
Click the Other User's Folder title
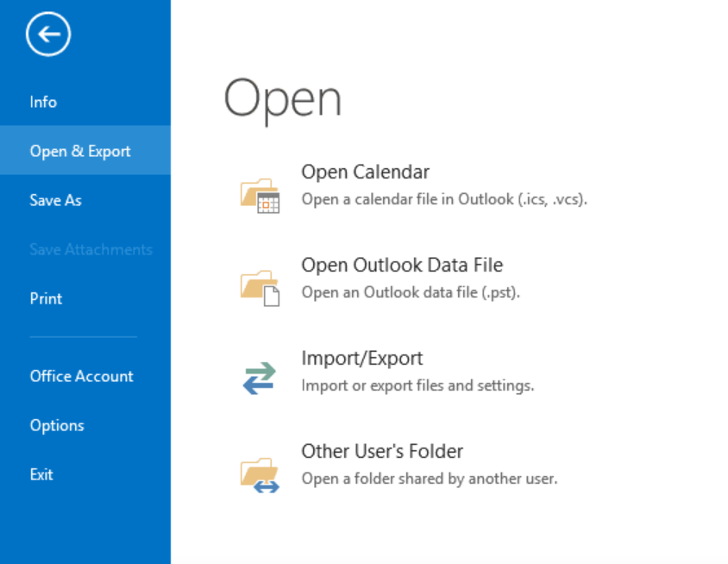coord(381,451)
